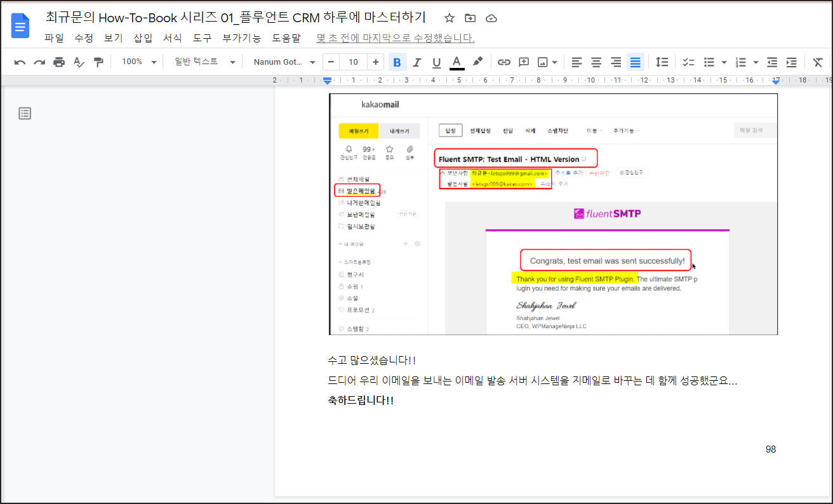Viewport: 833px width, 504px height.
Task: Select the left indent marker on the ruler
Action: coord(327,81)
